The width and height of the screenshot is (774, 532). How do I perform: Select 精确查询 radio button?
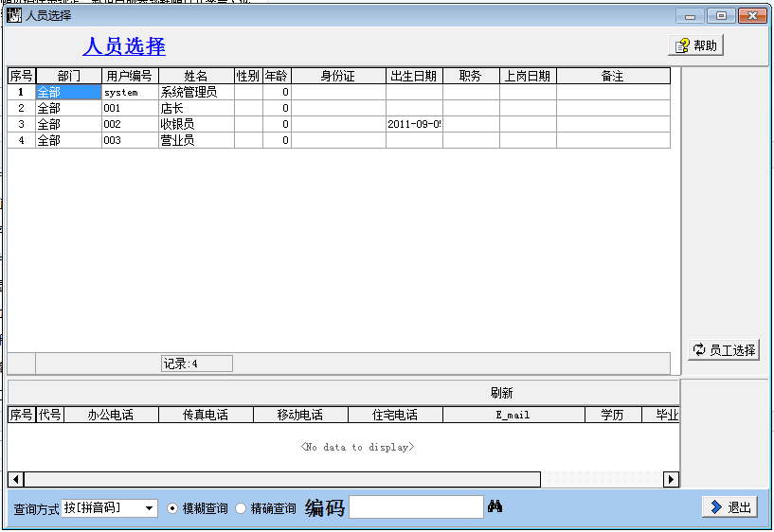(241, 508)
